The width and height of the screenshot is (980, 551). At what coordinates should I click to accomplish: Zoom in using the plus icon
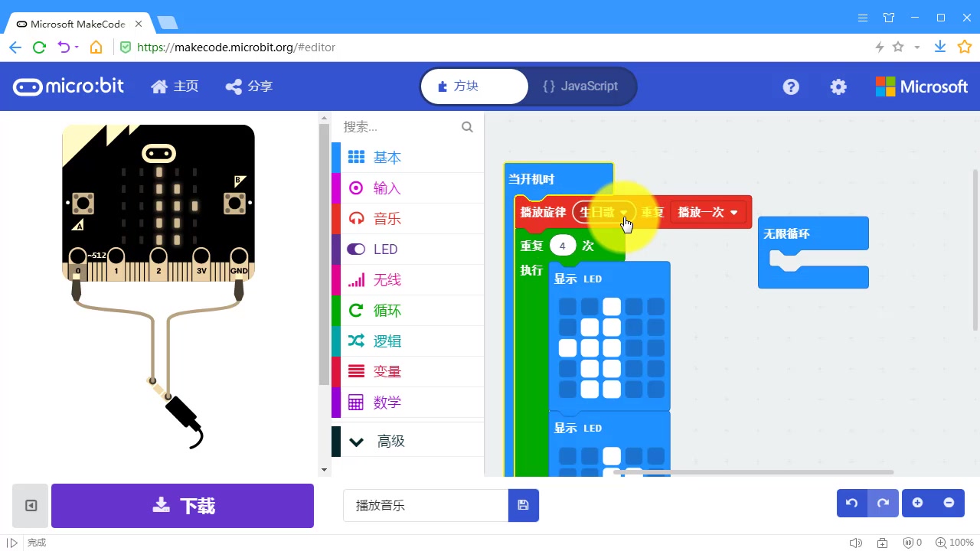point(917,503)
